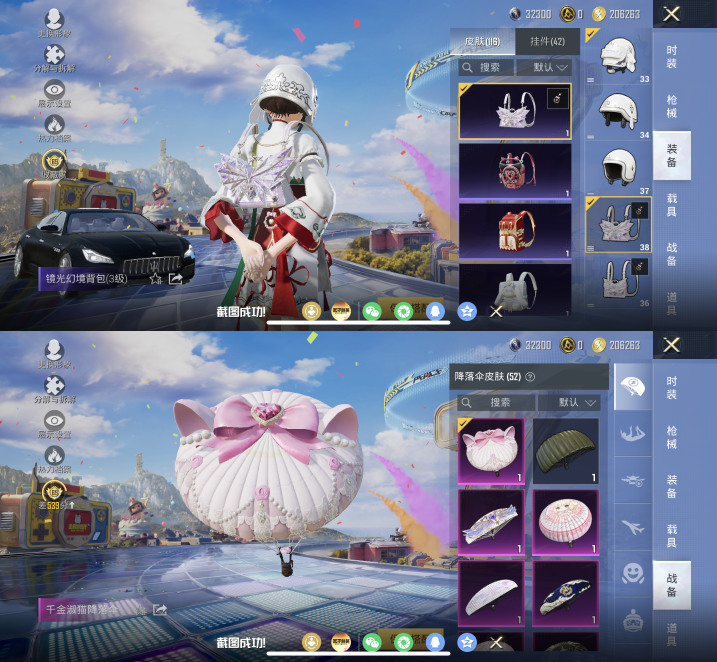Open the grenade skin subcategory icon

tap(633, 620)
